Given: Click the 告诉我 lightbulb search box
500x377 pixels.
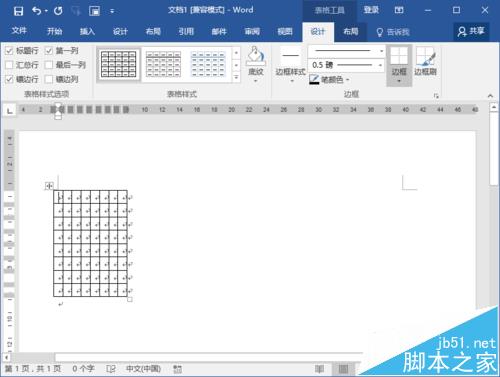Looking at the screenshot, I should (393, 32).
